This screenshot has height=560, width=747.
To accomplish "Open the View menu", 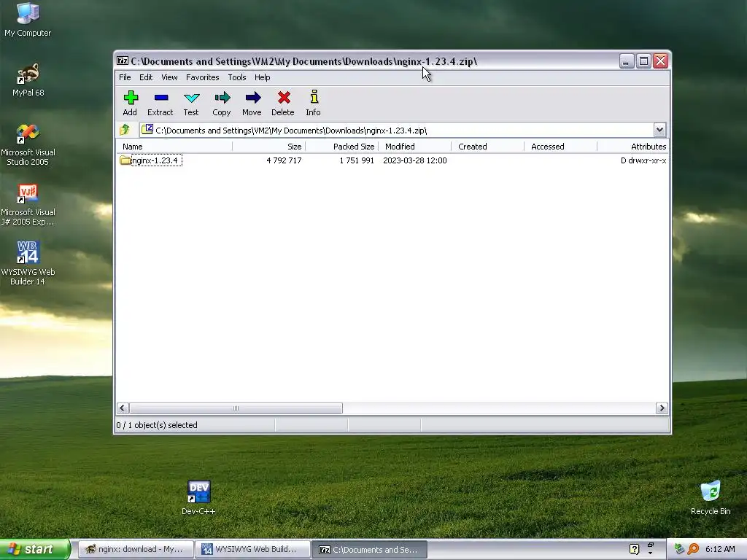I will pos(169,77).
